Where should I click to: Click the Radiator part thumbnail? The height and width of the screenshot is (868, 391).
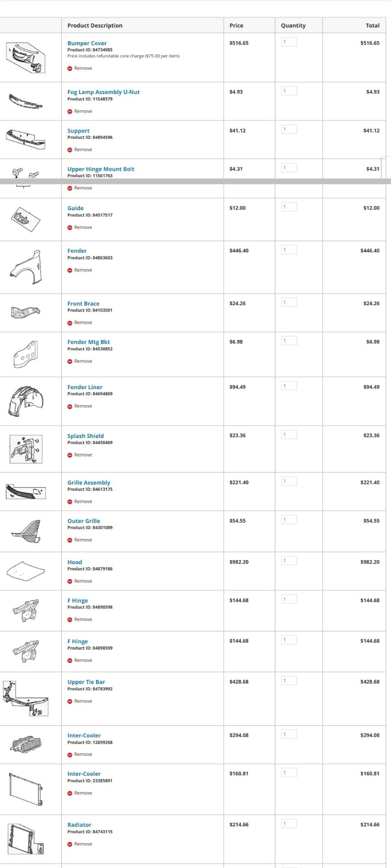[x=25, y=839]
